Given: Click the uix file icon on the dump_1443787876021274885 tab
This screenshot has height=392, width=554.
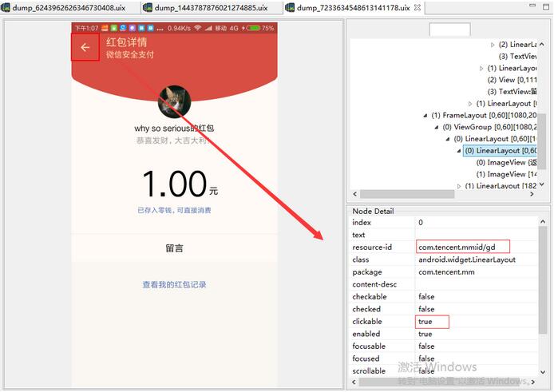Looking at the screenshot, I should [148, 7].
